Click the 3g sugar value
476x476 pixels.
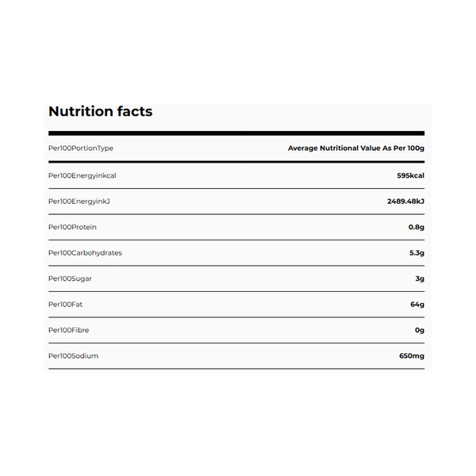[x=420, y=278]
